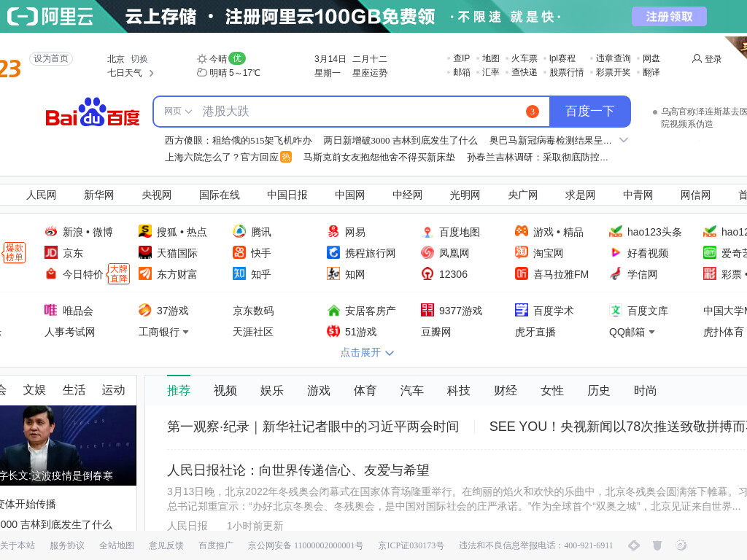The width and height of the screenshot is (747, 560).
Task: Switch to the 视频 tab
Action: coord(225,391)
